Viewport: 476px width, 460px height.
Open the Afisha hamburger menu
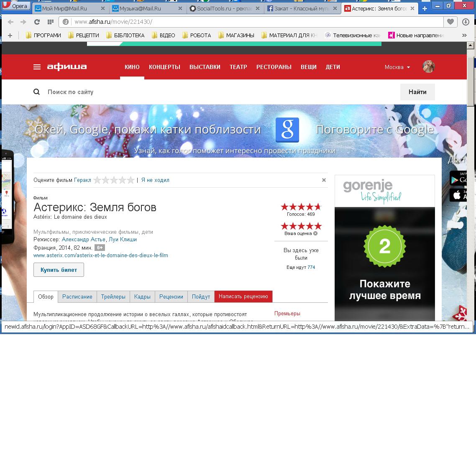point(37,67)
